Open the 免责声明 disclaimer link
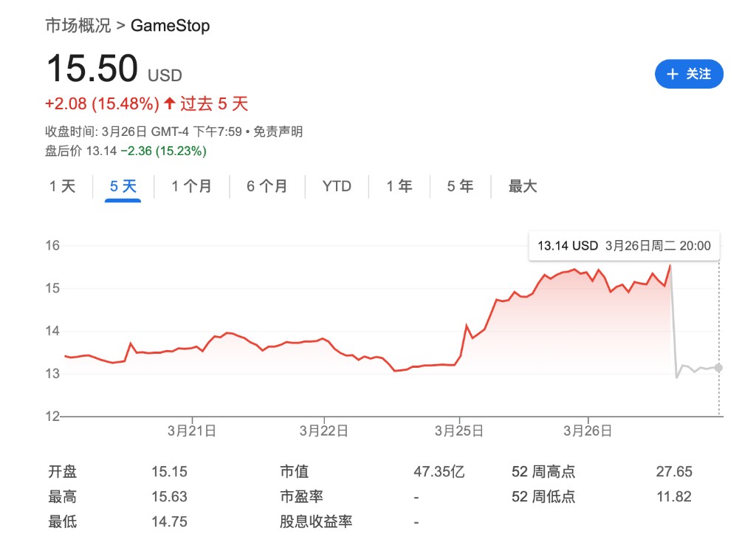 pos(278,131)
